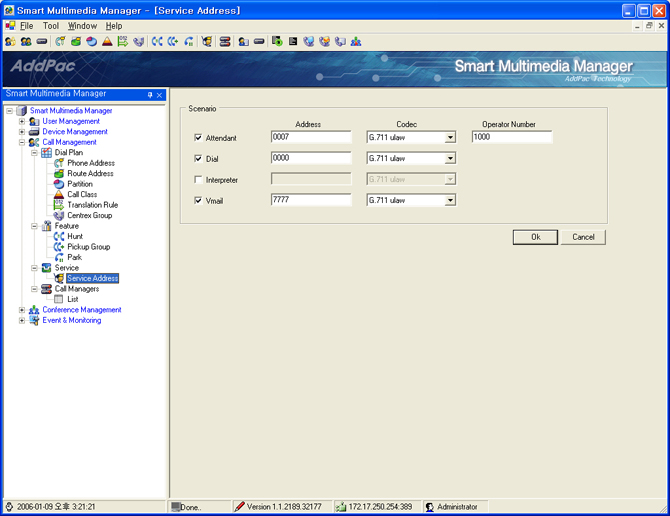Screen dimensions: 670x516
Task: Select the Hunt feature item
Action: point(75,237)
